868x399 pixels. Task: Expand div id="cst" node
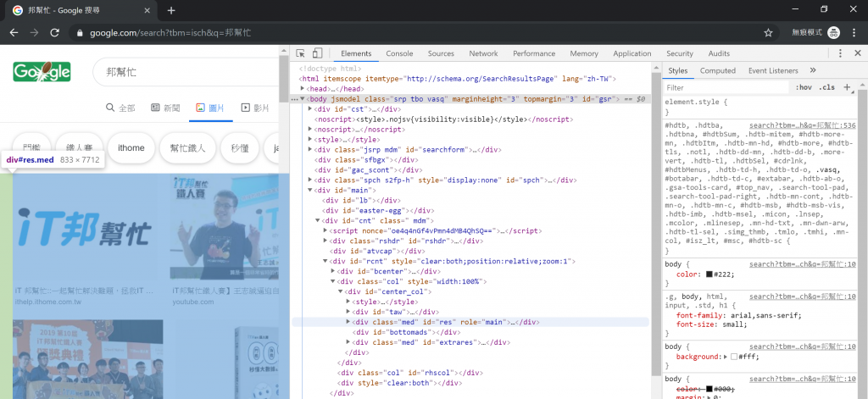point(310,109)
